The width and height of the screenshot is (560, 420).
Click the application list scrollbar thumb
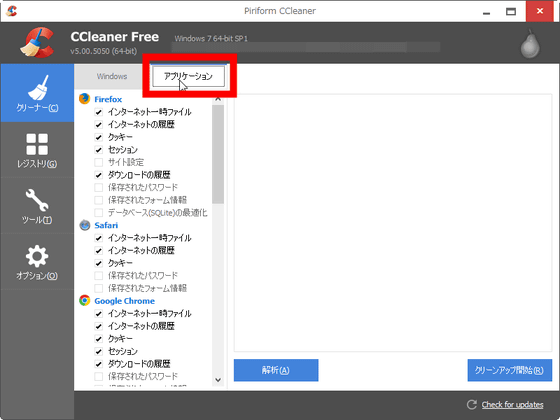[218, 154]
